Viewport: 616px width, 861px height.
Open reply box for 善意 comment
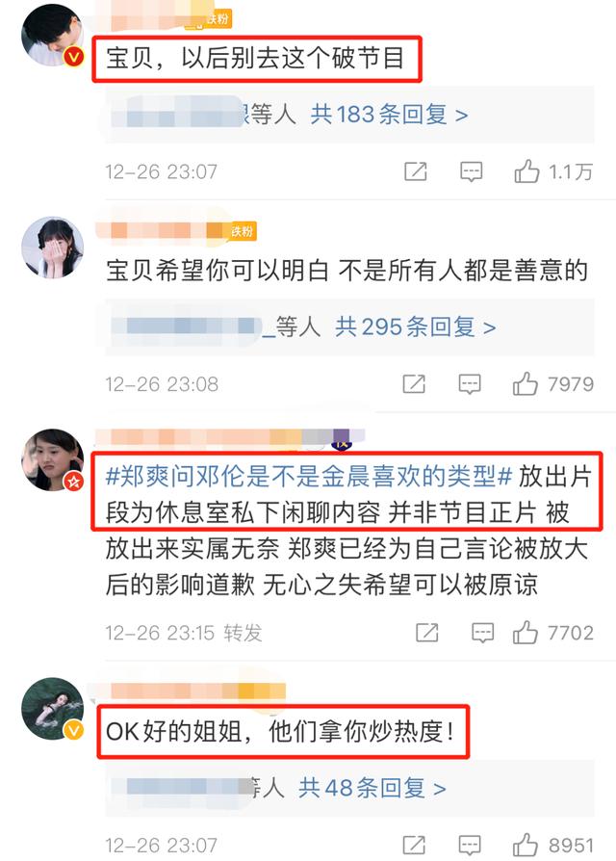pos(470,384)
